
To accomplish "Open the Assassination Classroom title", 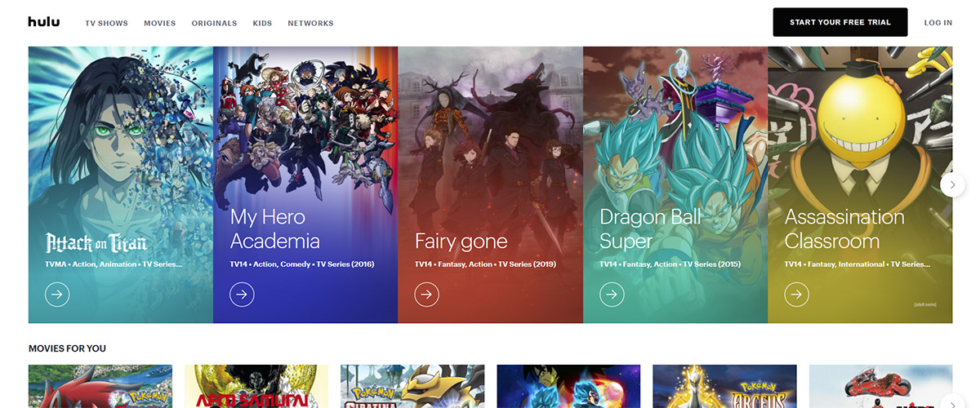I will click(844, 228).
